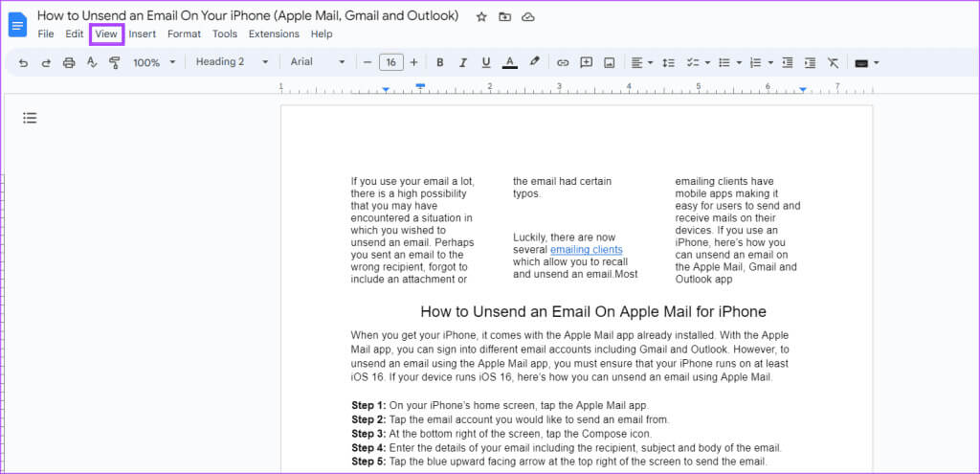The height and width of the screenshot is (474, 980).
Task: Decrease font size with minus button
Action: coord(367,62)
